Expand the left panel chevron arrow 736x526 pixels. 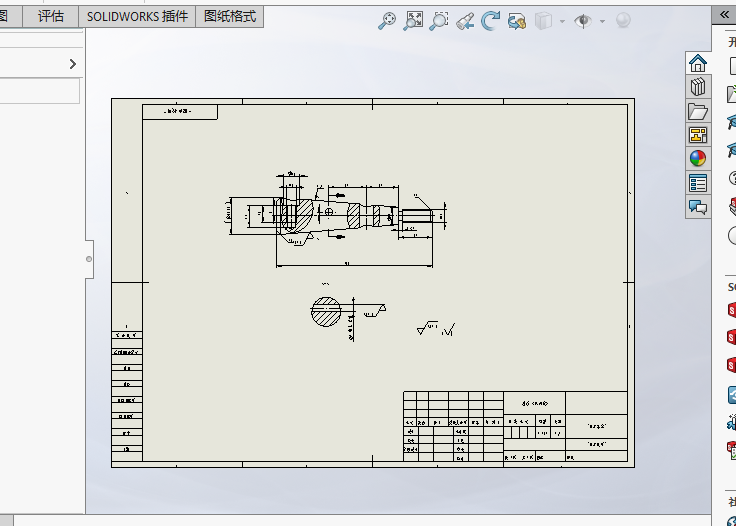pyautogui.click(x=72, y=64)
